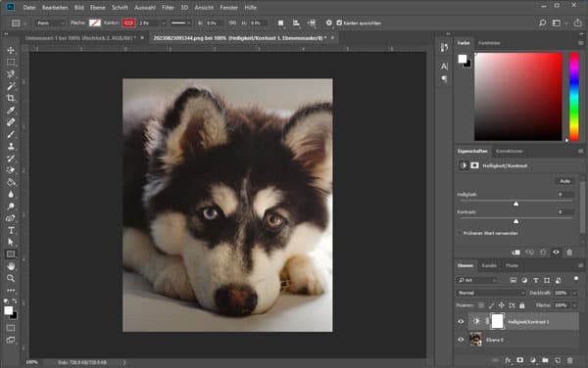Image resolution: width=588 pixels, height=368 pixels.
Task: Open the Farbe panel options menu
Action: pos(580,43)
